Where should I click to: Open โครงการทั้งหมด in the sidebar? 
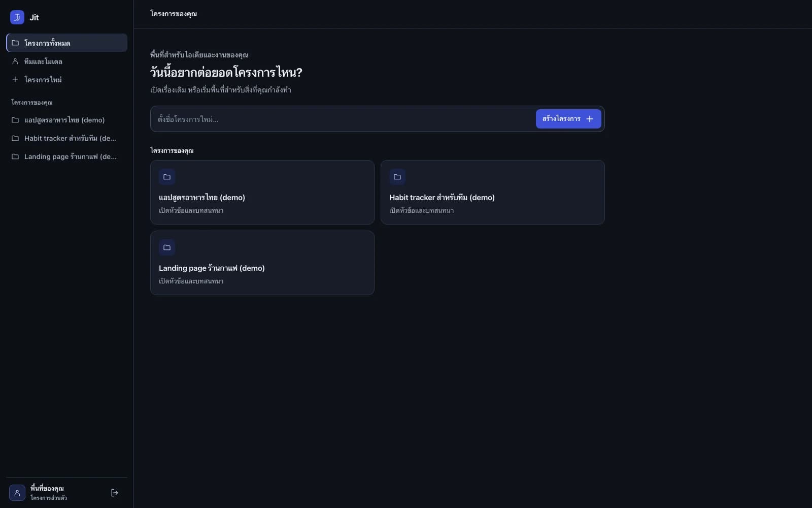(x=66, y=43)
